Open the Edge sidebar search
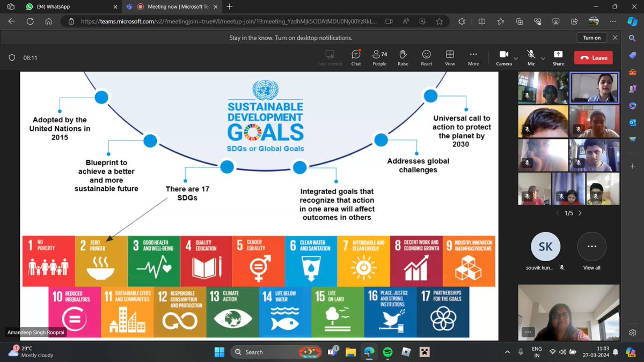Image resolution: width=644 pixels, height=362 pixels. click(633, 39)
